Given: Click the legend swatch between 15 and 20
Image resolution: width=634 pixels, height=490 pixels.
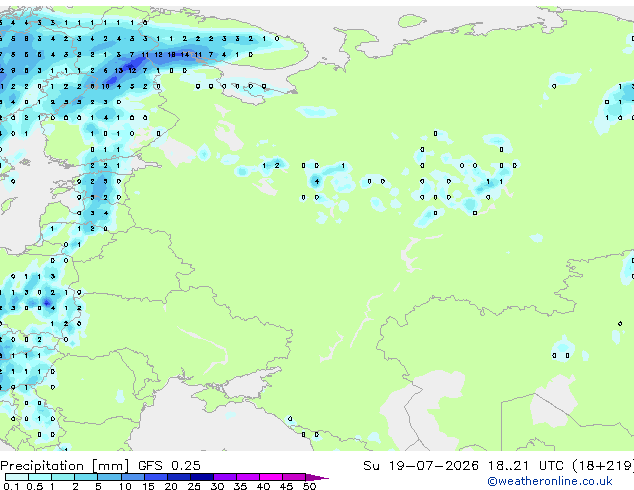Looking at the screenshot, I should (155, 477).
